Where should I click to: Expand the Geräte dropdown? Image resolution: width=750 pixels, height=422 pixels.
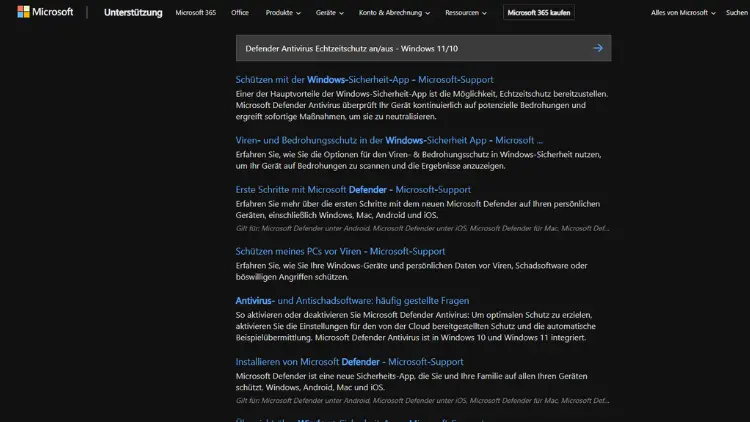[330, 12]
